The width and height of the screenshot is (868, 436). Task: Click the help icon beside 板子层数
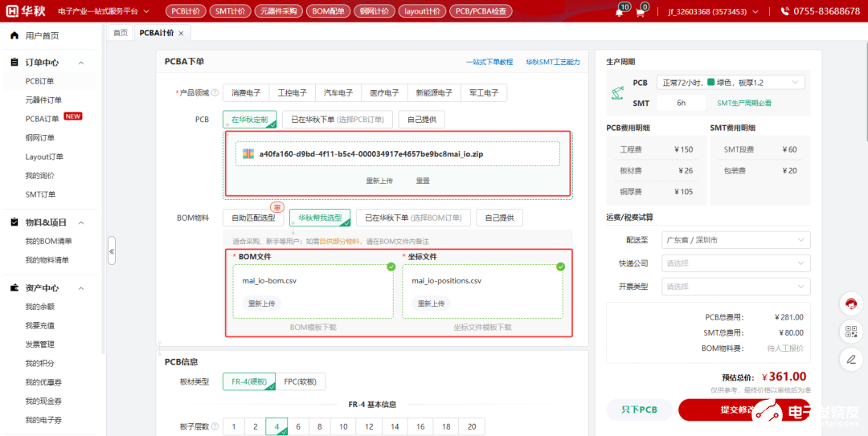click(215, 426)
